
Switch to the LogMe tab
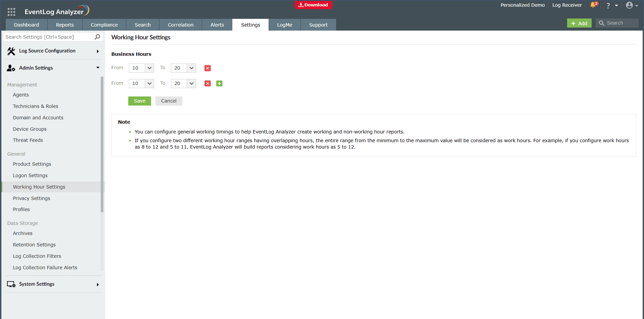click(285, 25)
